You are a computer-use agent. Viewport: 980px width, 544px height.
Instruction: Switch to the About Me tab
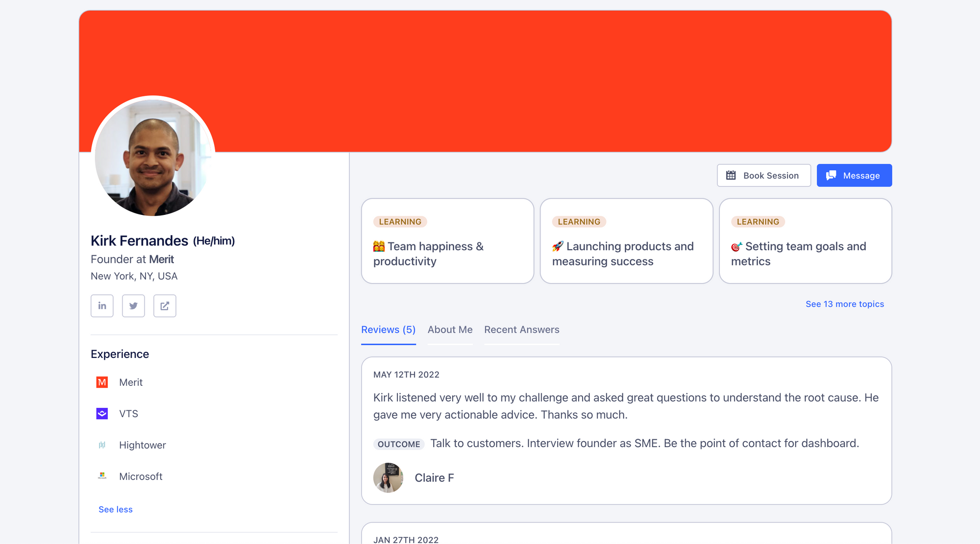coord(450,330)
